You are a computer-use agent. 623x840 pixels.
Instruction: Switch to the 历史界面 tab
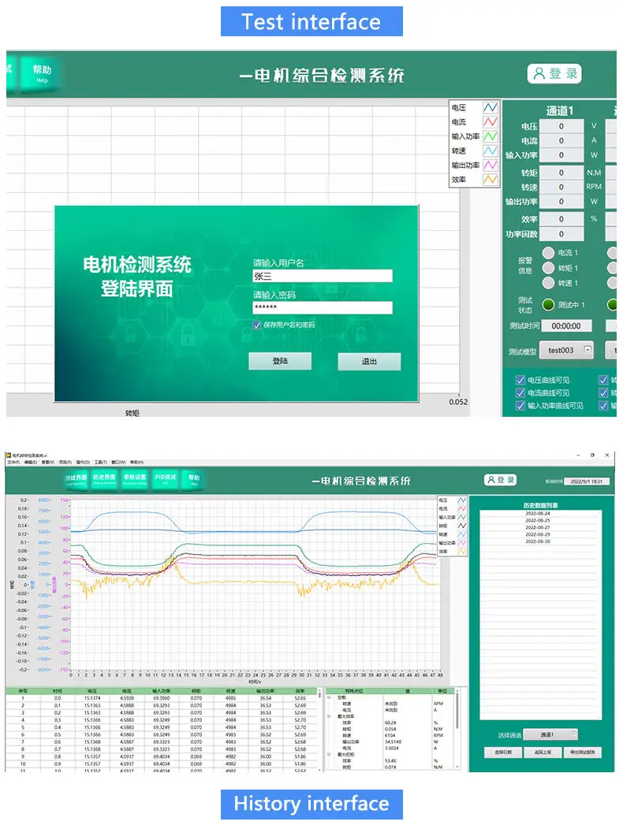pos(104,479)
